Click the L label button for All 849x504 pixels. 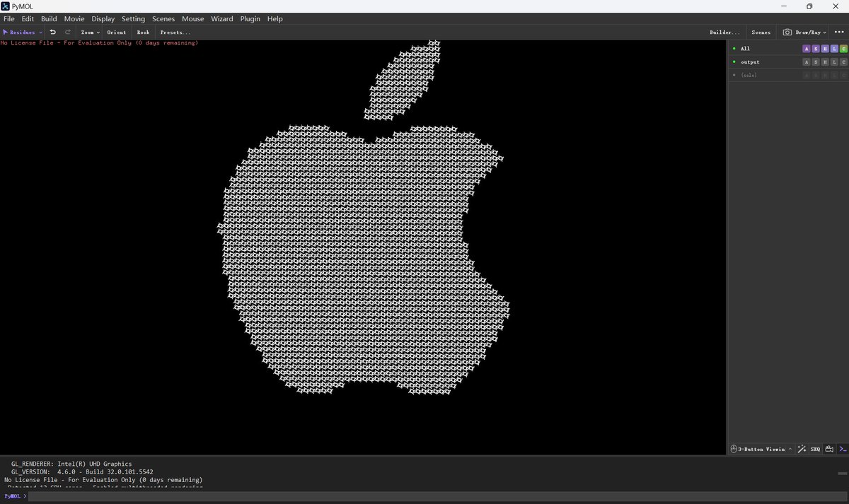point(834,49)
